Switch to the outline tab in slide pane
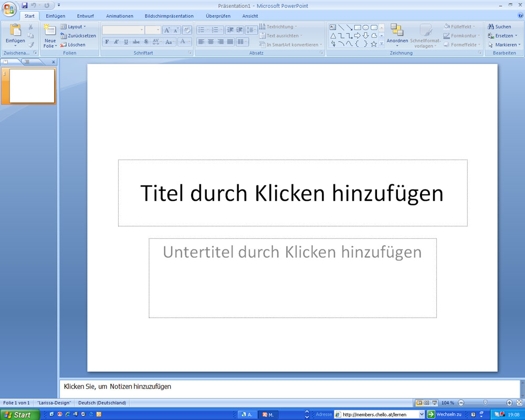 tap(27, 61)
